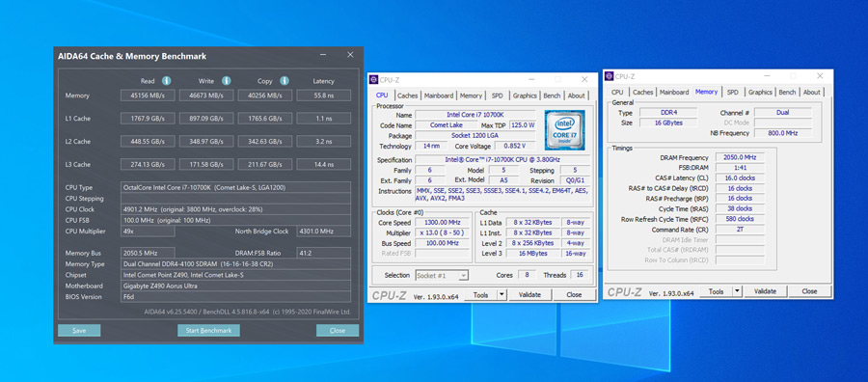Click Tools button in right CPU-Z window
The image size is (868, 382).
pos(716,291)
